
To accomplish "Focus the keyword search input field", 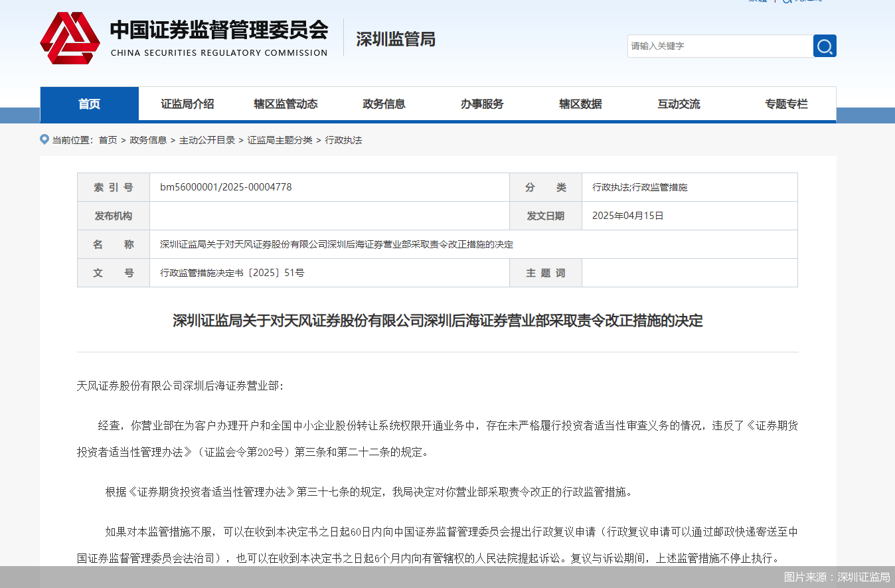I will [720, 46].
